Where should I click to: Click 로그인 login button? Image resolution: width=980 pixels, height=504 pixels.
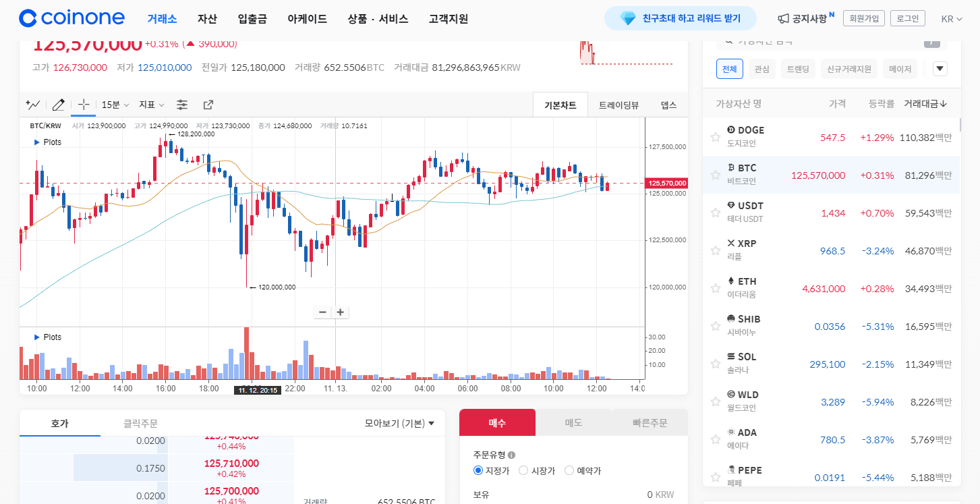click(907, 19)
